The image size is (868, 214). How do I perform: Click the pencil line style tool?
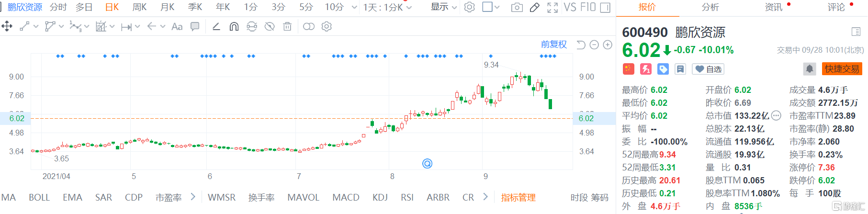tap(216, 26)
